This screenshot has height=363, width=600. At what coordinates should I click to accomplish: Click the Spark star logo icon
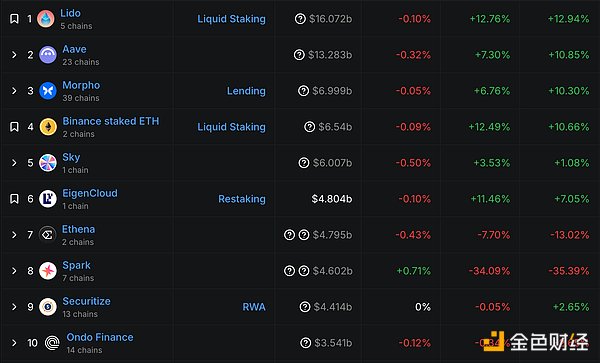[48, 270]
